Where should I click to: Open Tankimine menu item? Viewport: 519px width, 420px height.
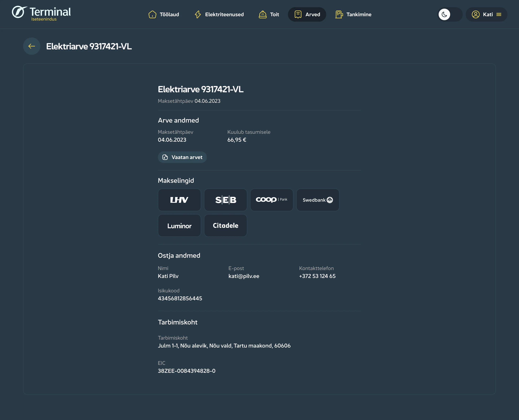click(359, 15)
